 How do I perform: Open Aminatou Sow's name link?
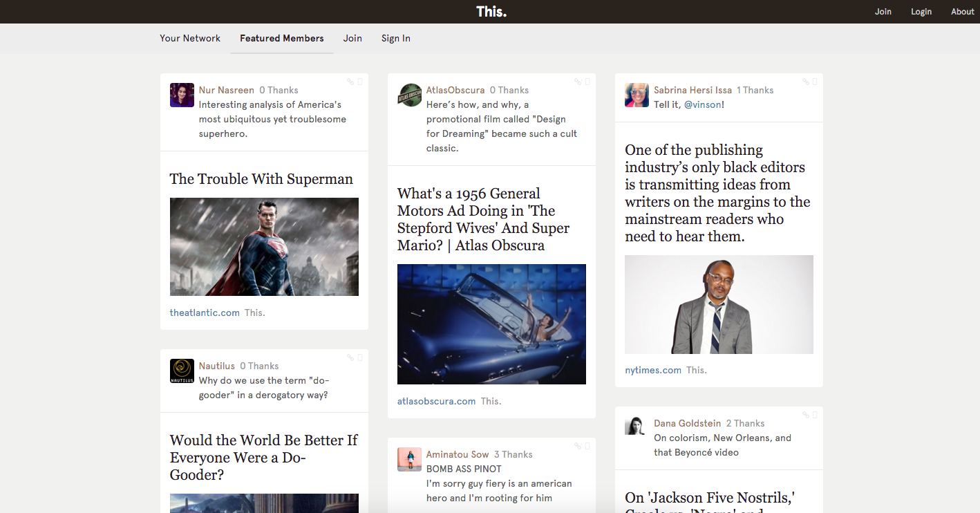458,455
